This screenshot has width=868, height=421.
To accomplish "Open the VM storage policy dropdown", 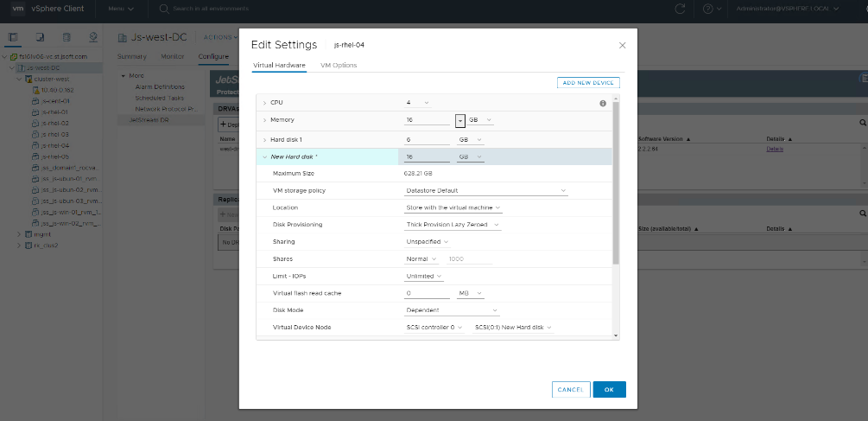I will pyautogui.click(x=486, y=190).
